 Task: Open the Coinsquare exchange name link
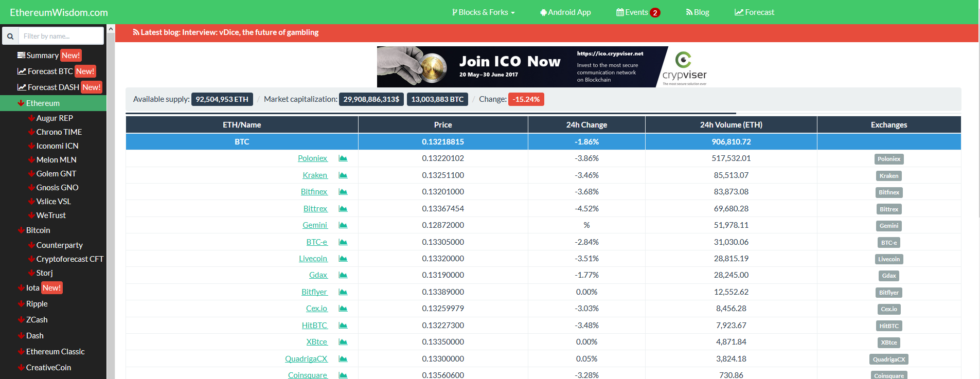coord(308,375)
